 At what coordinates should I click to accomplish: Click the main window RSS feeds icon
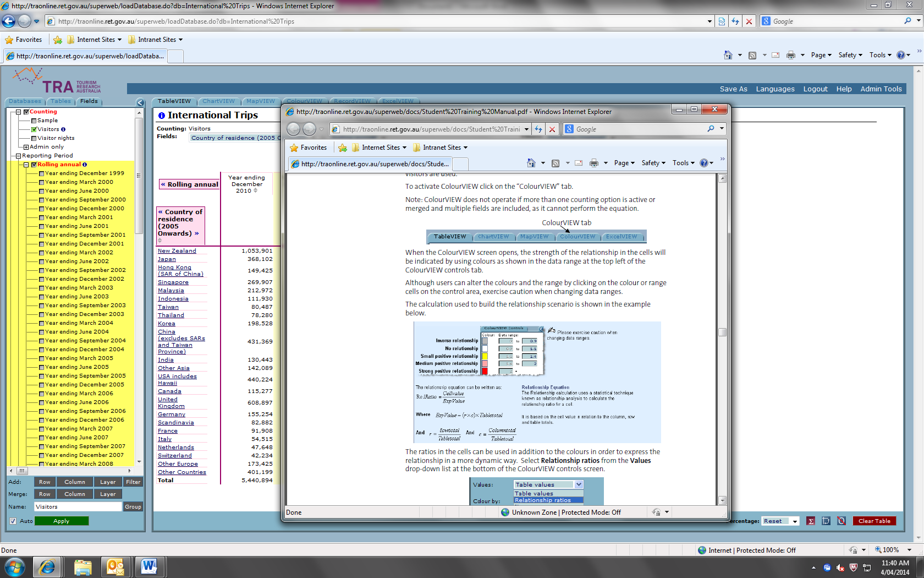pyautogui.click(x=752, y=55)
